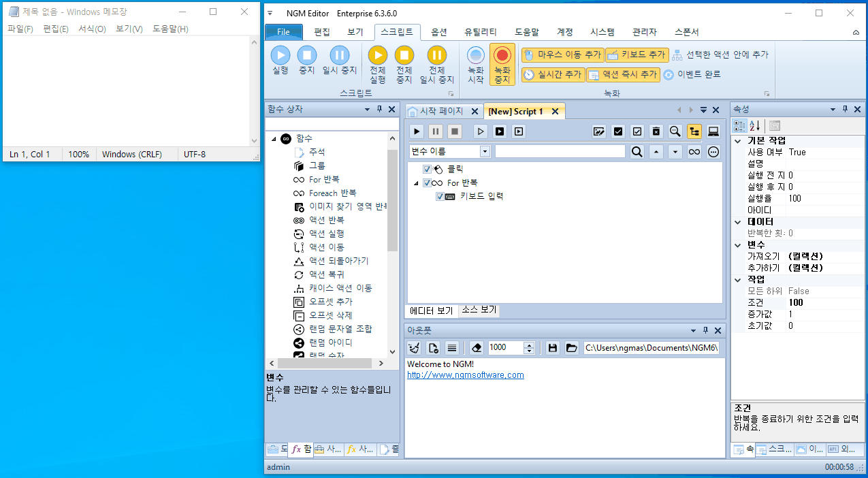Click the search magnifier next to variable field
868x478 pixels.
(x=637, y=152)
